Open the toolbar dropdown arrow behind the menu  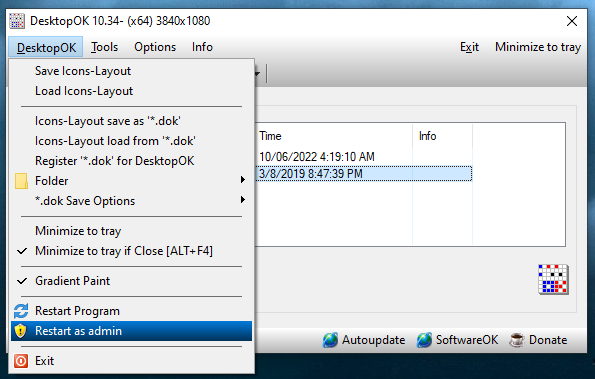coord(258,73)
